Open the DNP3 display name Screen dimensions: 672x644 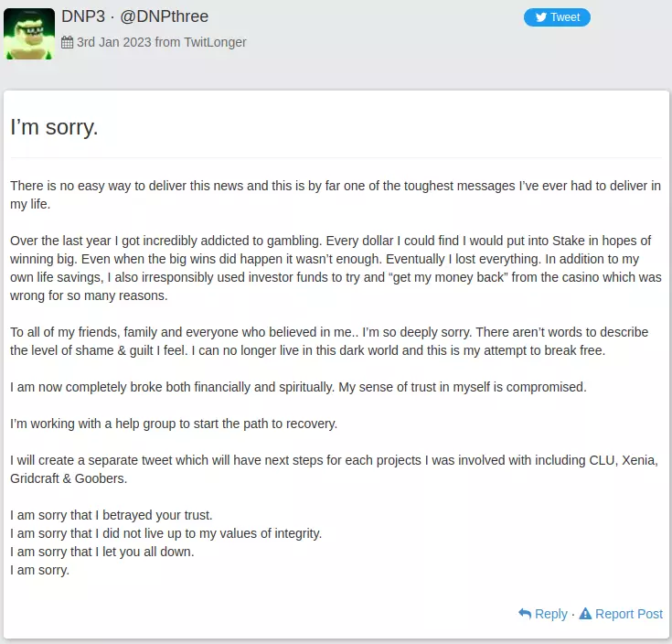[x=83, y=16]
